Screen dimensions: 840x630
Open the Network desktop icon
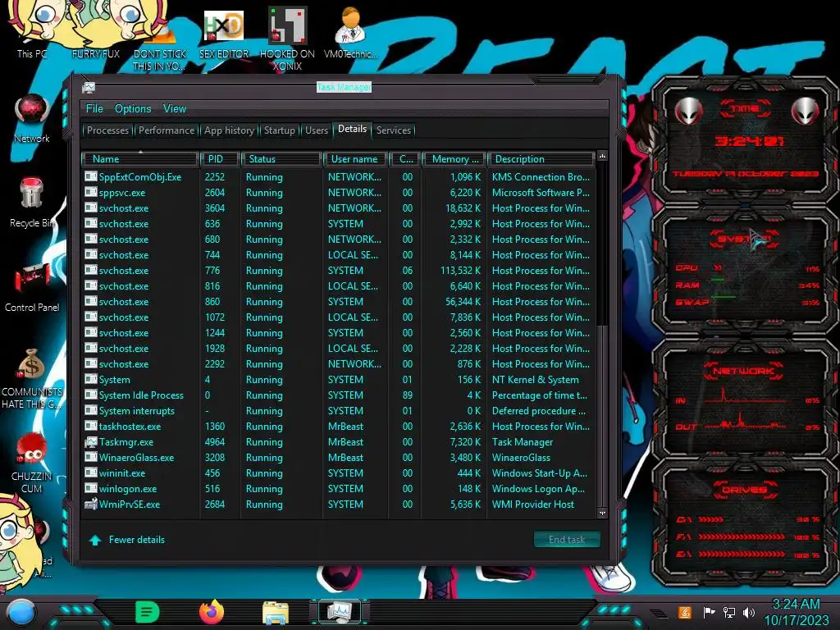[x=32, y=118]
